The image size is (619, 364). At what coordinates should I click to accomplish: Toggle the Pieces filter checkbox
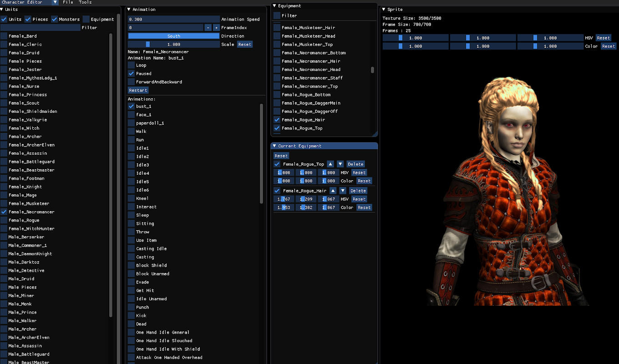pos(28,19)
